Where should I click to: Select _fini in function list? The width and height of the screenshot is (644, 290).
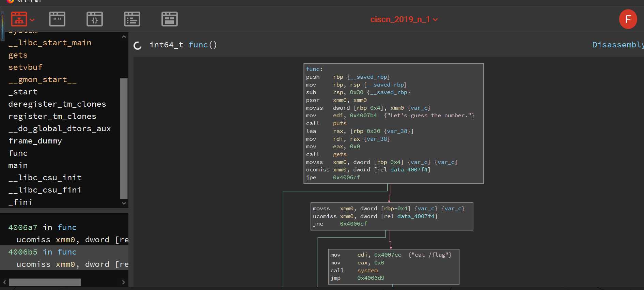(20, 202)
